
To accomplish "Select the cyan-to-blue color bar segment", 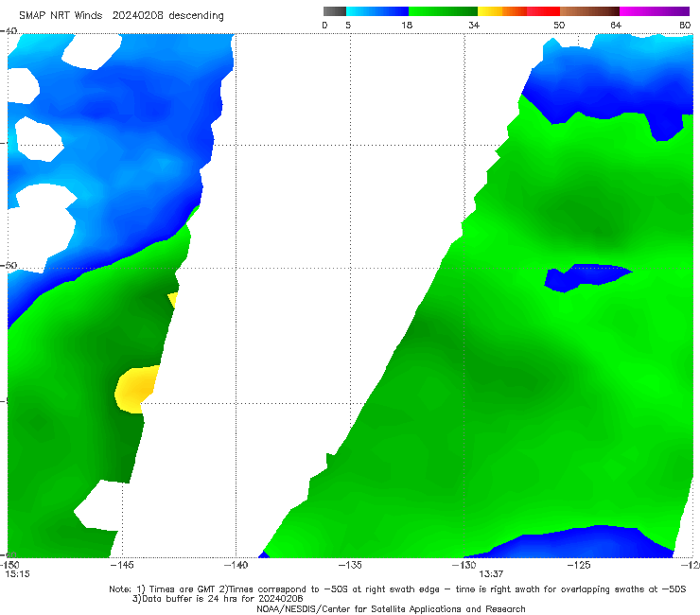I will coord(377,11).
